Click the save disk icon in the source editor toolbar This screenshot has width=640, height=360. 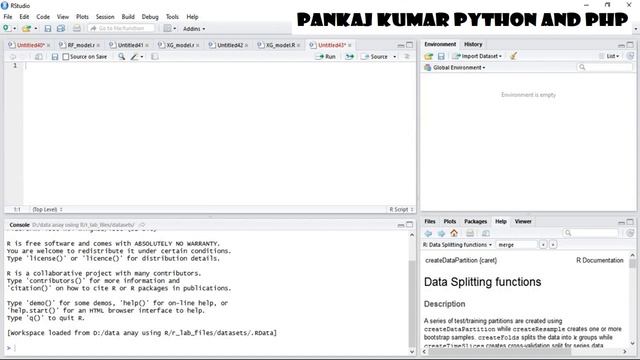tap(55, 57)
